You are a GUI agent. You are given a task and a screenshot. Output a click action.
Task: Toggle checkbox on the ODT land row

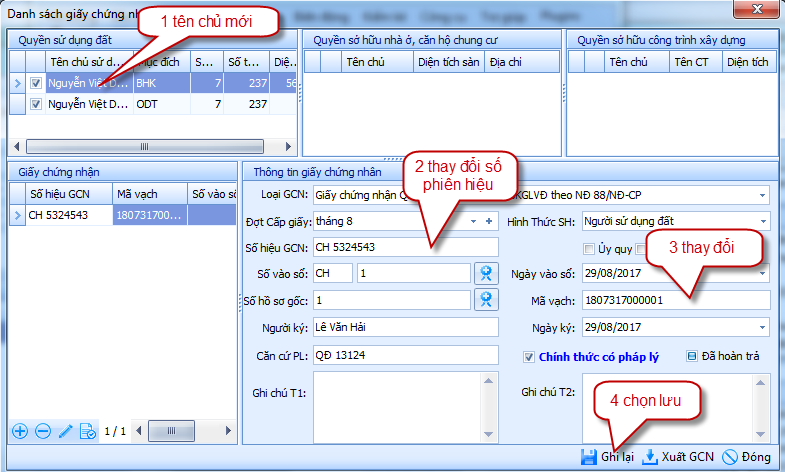[36, 104]
